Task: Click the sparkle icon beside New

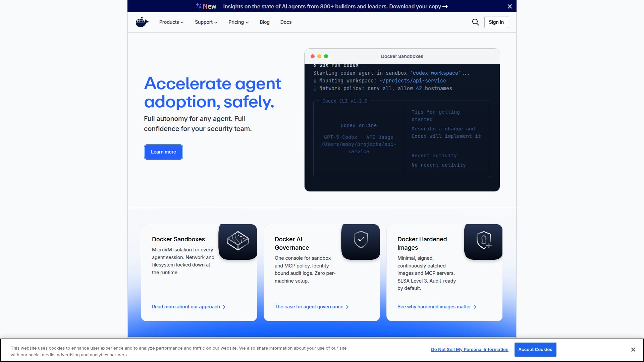Action: (199, 6)
